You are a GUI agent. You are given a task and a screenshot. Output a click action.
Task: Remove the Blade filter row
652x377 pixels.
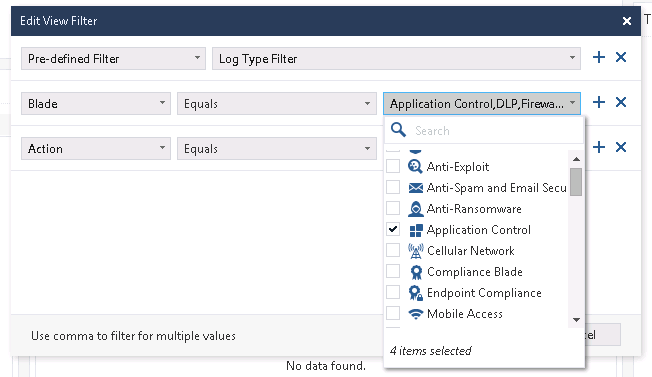(x=621, y=102)
